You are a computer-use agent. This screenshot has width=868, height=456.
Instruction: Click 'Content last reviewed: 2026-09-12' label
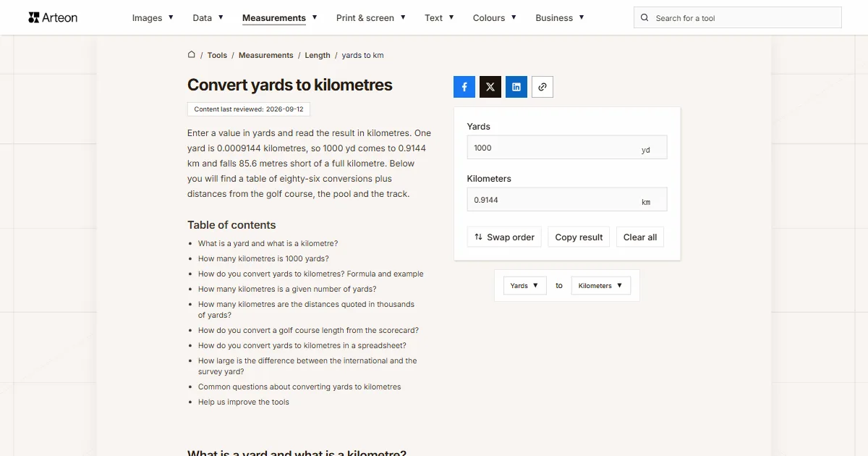tap(249, 109)
